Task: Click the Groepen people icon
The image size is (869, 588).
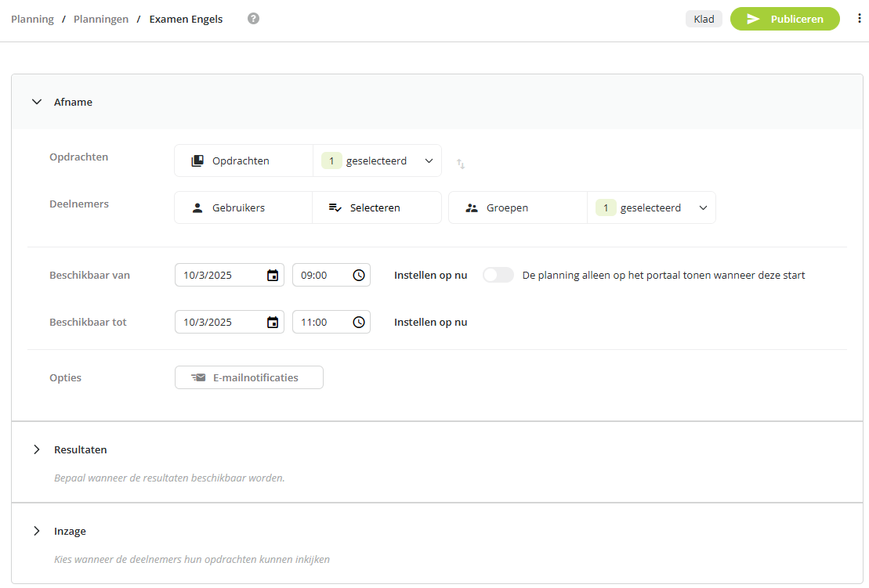Action: click(472, 207)
